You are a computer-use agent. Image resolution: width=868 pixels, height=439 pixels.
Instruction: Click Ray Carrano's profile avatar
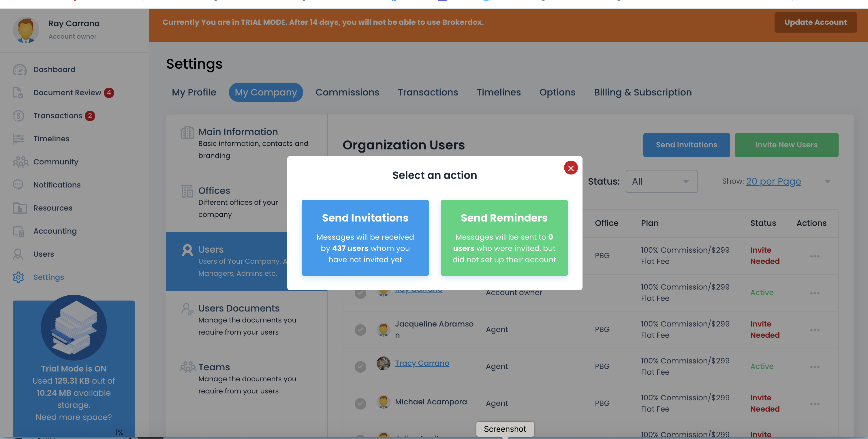26,30
